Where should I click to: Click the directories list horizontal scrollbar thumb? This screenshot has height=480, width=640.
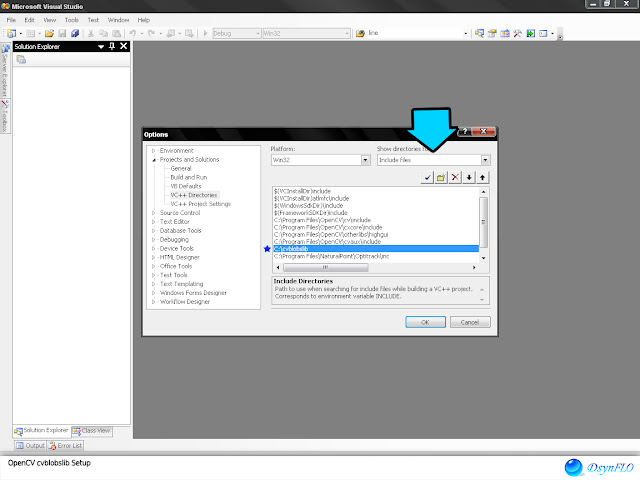point(325,268)
